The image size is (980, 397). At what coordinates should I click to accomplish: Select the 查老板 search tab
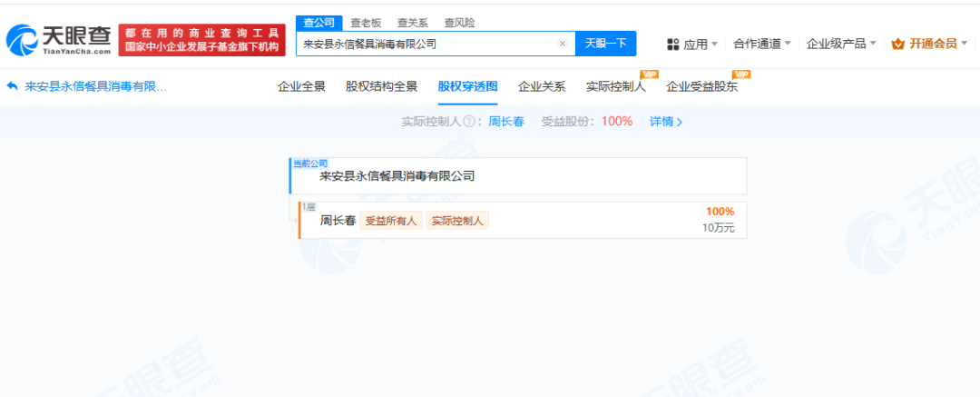click(x=366, y=23)
